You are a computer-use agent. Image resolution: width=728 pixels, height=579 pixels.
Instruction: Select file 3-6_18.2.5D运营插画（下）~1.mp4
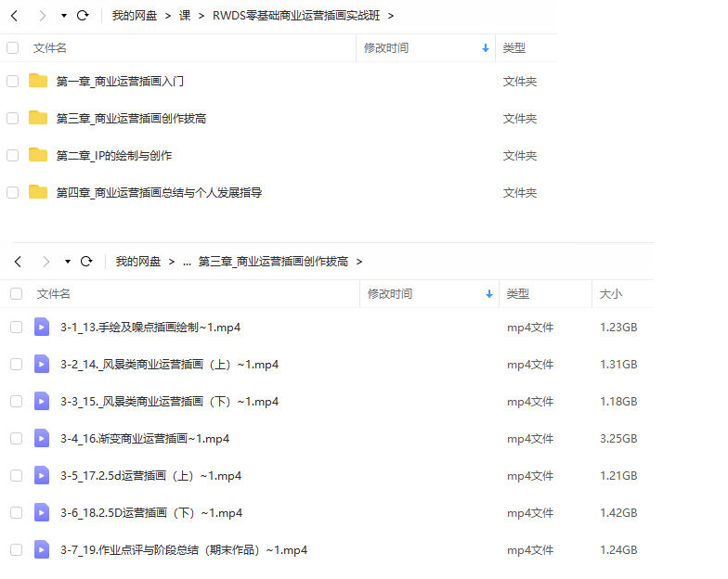tap(151, 512)
